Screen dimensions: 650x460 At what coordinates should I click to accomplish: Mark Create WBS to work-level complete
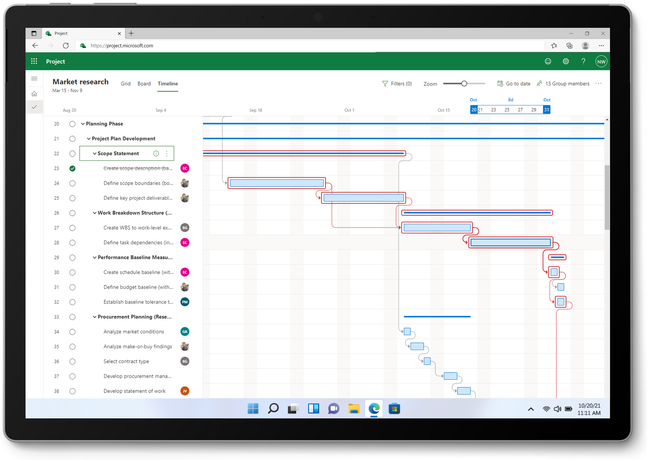coord(72,228)
